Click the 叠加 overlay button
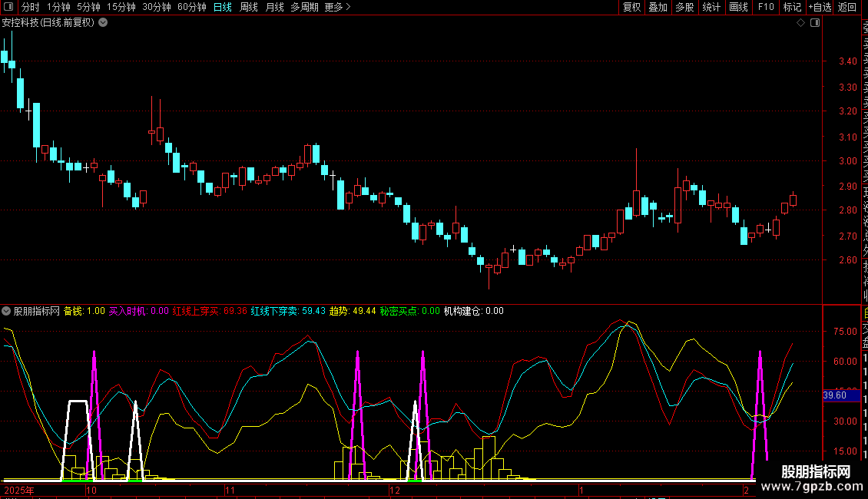The image size is (868, 499). coord(658,7)
